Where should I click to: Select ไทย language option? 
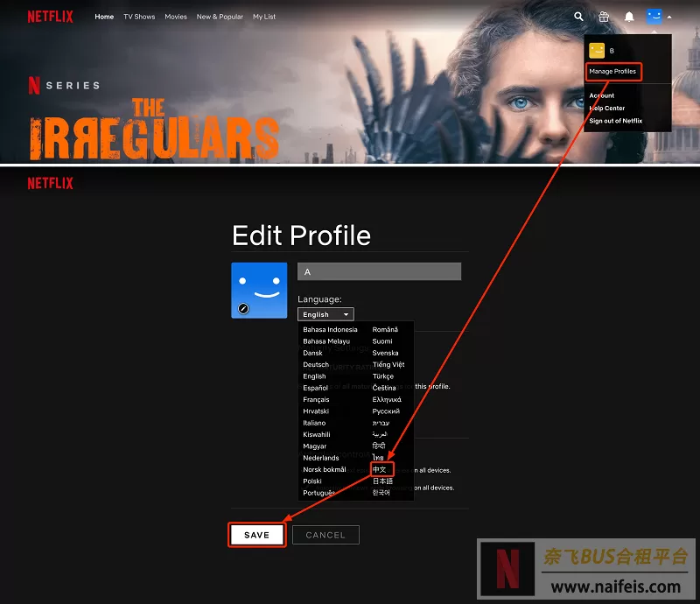[x=378, y=458]
